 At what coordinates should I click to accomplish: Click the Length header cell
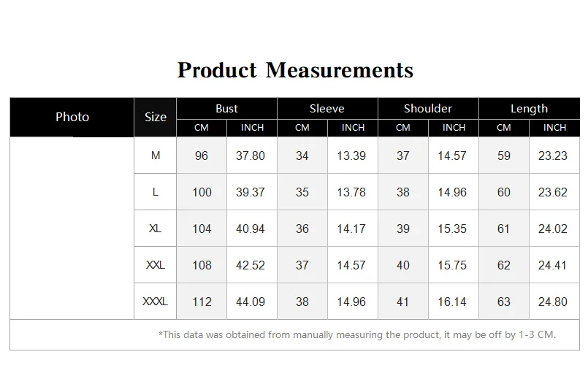pos(529,109)
